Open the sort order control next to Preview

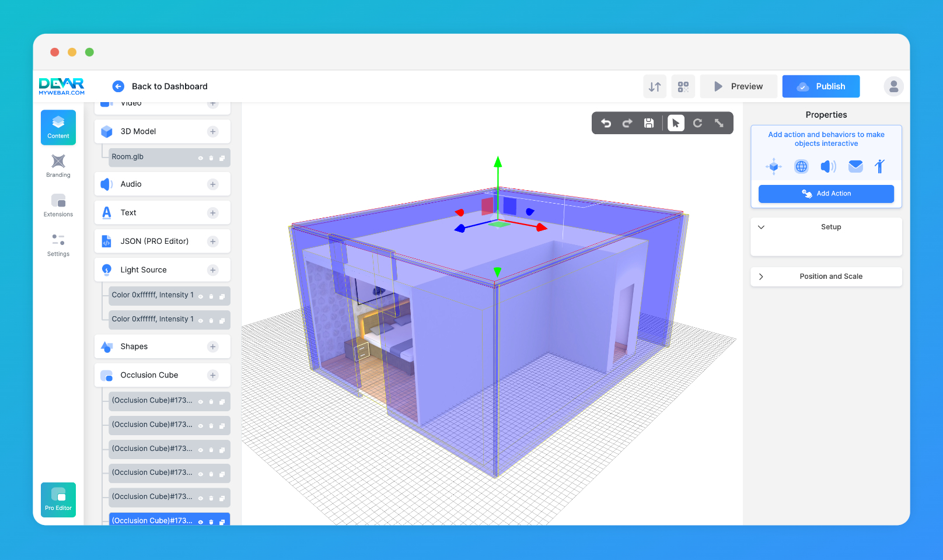tap(654, 86)
